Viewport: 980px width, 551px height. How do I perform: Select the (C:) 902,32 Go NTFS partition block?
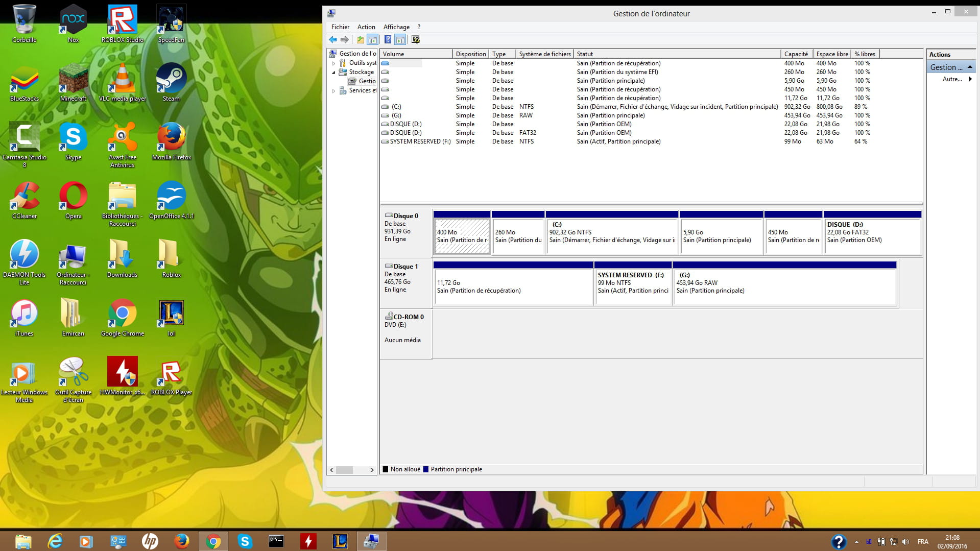(612, 233)
